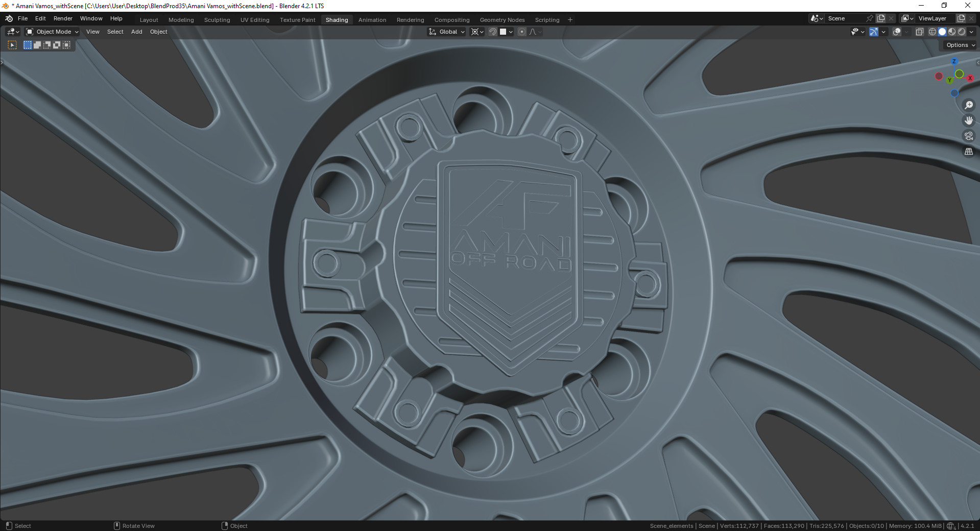Click the ViewLayer name field
Viewport: 980px width, 531px height.
point(935,18)
